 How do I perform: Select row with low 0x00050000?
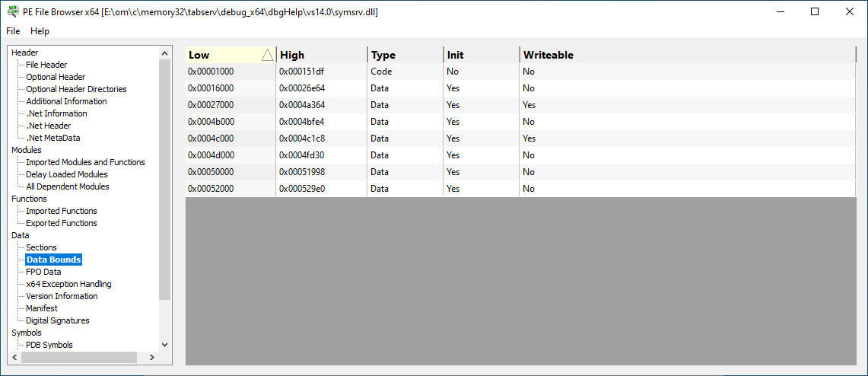(521, 172)
